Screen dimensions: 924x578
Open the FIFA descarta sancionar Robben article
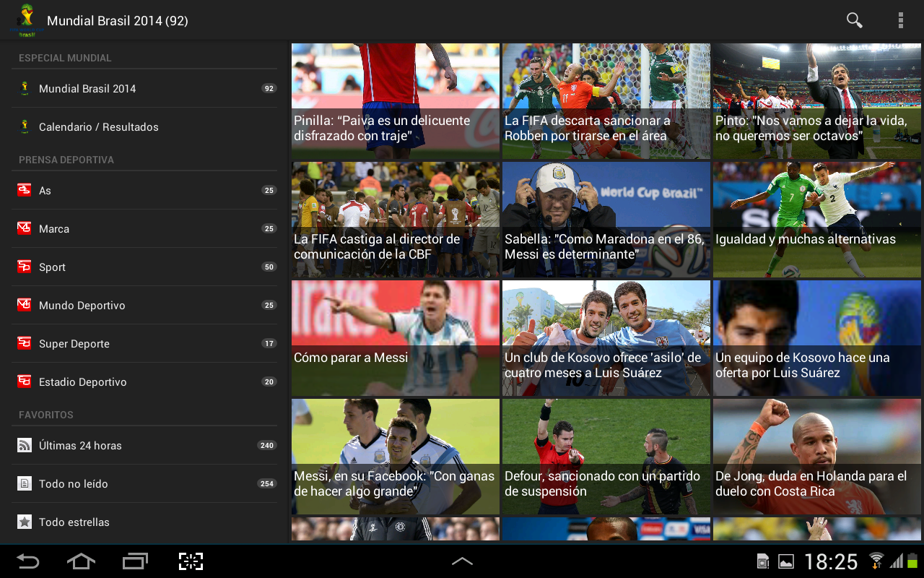tap(606, 101)
